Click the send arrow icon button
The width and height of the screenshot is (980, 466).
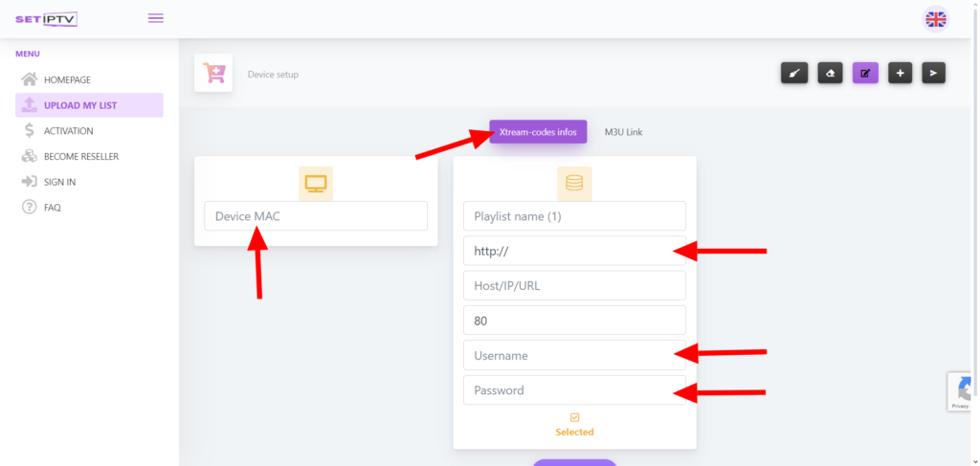coord(934,73)
